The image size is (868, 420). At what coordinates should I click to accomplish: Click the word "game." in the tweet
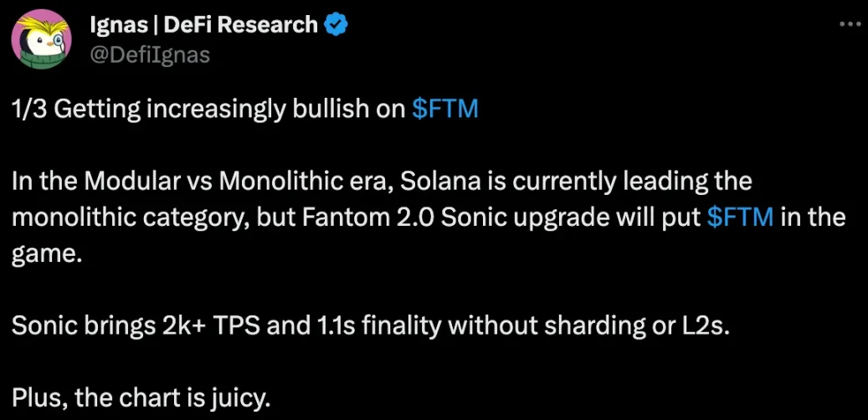47,254
